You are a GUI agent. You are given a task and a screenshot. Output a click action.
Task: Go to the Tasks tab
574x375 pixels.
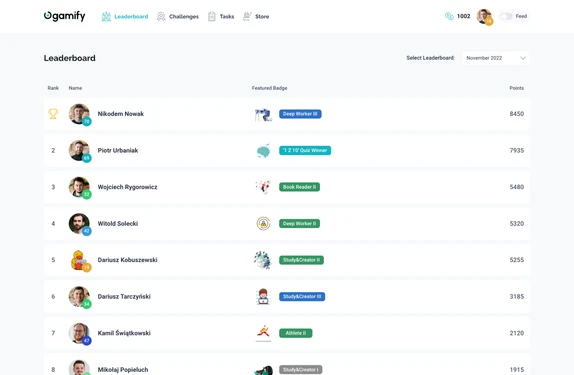221,16
